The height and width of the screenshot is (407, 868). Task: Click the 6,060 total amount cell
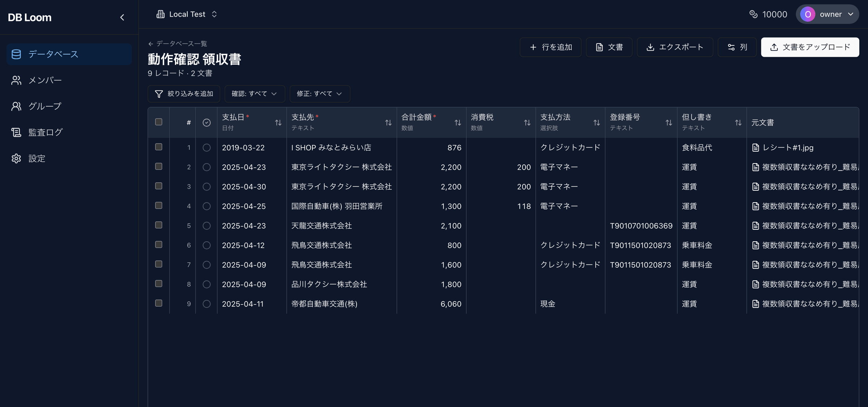(x=431, y=304)
